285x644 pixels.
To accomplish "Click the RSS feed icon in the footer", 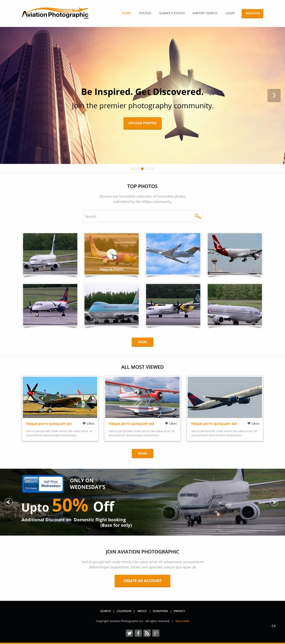I will click(147, 633).
